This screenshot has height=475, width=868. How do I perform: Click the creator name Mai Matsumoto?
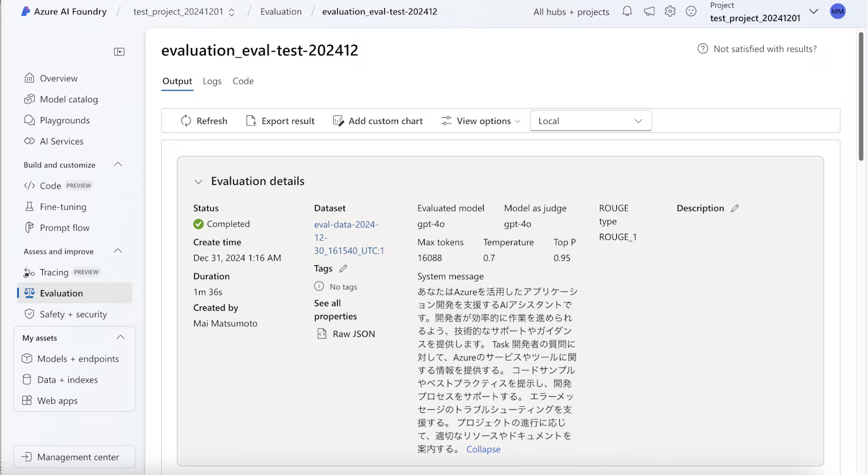225,323
